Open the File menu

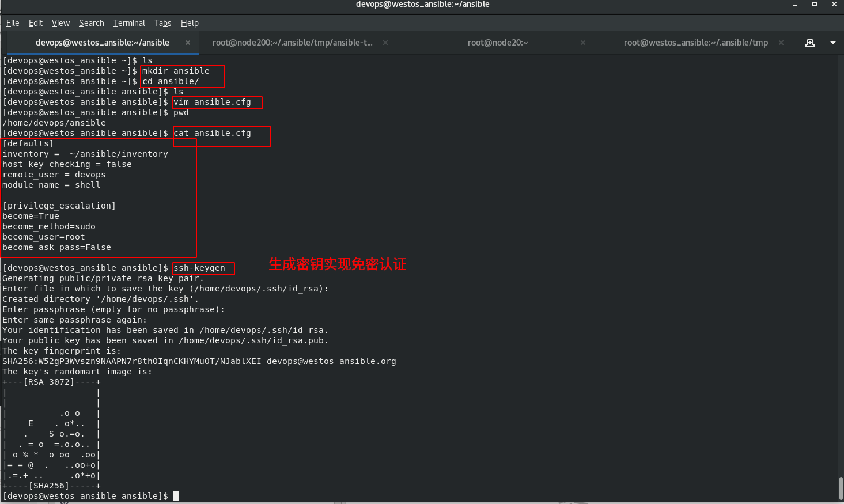click(x=13, y=23)
